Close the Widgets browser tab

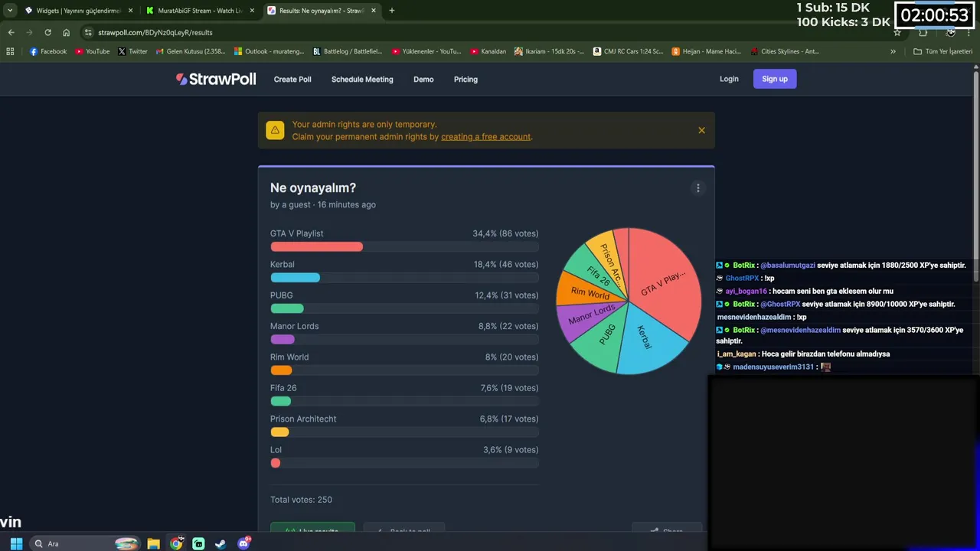point(130,11)
